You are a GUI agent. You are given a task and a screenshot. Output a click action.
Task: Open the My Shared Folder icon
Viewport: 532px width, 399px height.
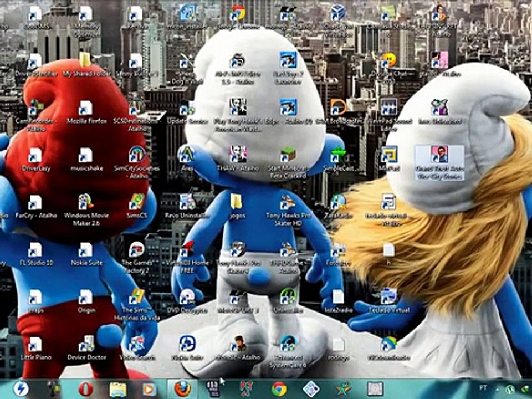click(x=86, y=64)
